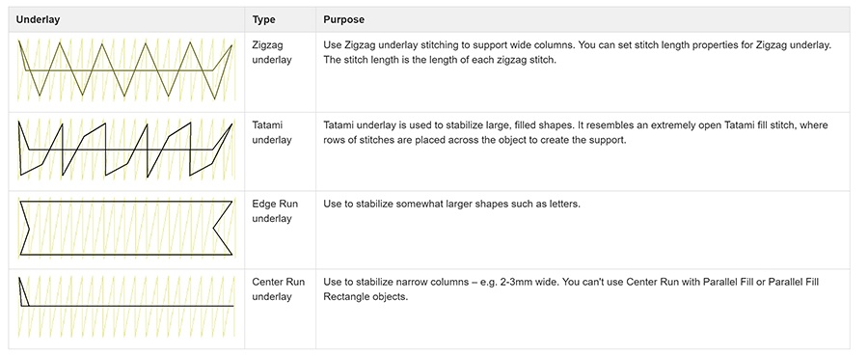The width and height of the screenshot is (868, 356).
Task: Click the Center Run underlay type label
Action: point(279,289)
